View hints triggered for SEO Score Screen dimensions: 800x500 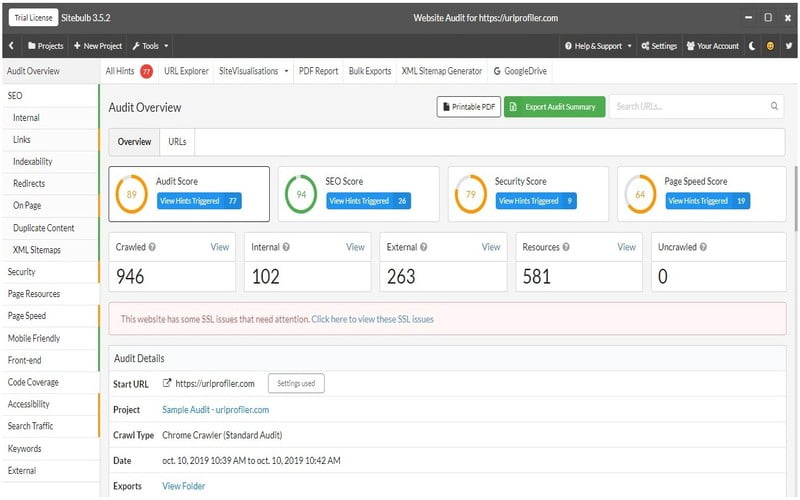tap(368, 201)
